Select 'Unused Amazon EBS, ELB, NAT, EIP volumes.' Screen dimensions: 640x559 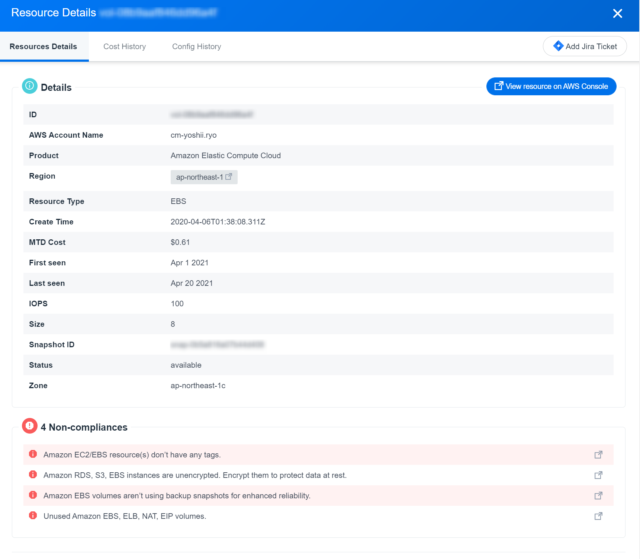pos(124,516)
